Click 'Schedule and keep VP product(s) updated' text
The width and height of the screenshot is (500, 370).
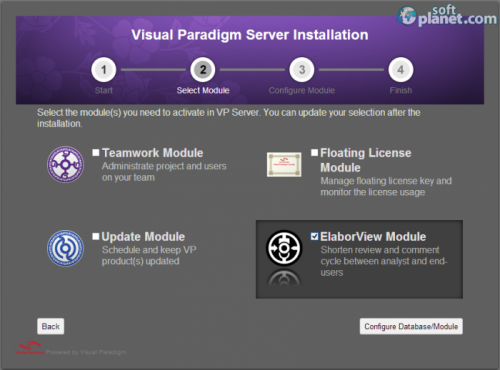tap(149, 255)
